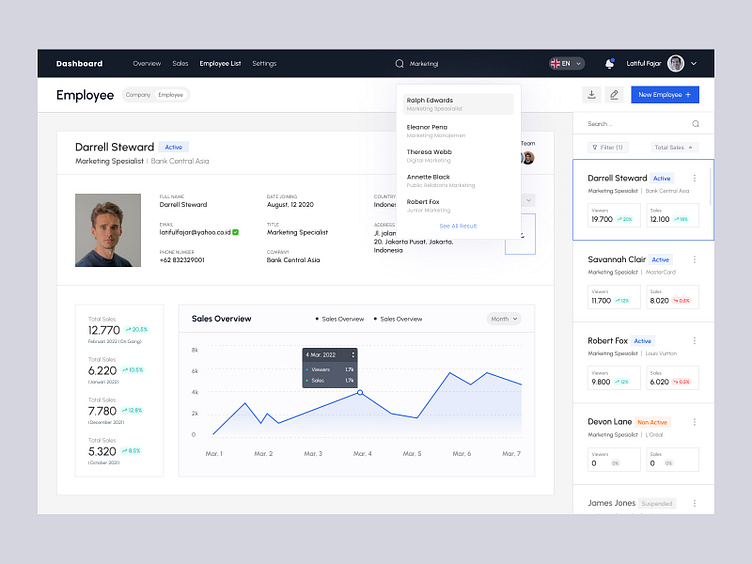The height and width of the screenshot is (564, 752).
Task: Click Darrell Steward Sales 12.100 stat
Action: click(x=672, y=215)
